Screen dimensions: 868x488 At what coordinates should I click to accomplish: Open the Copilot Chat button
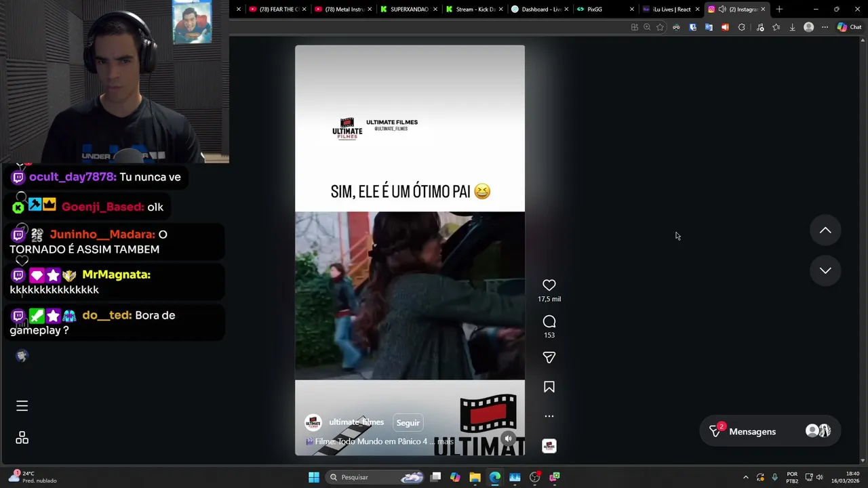click(x=849, y=27)
